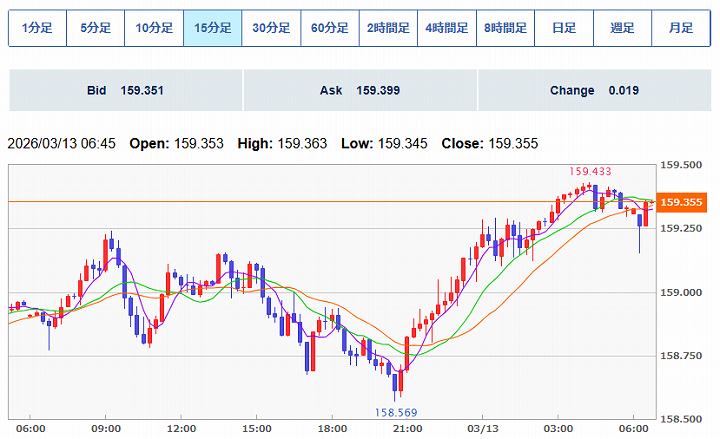Screen dimensions: 720x439
Task: Click the 158.569 low price marker
Action: click(395, 411)
